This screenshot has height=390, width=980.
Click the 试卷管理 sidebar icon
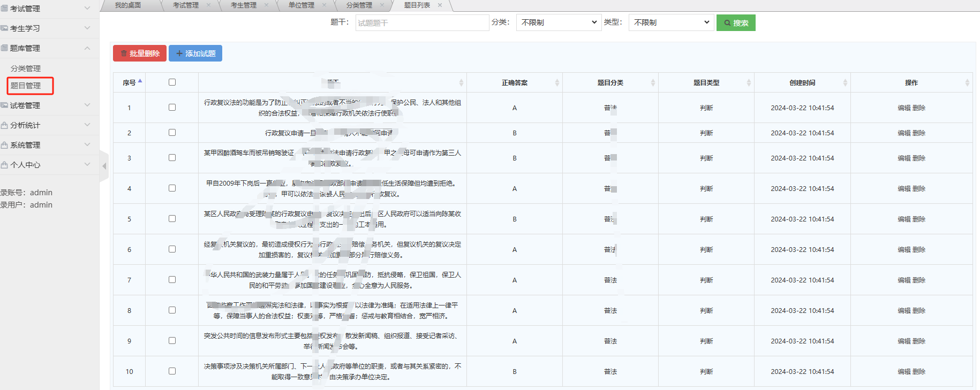4,105
